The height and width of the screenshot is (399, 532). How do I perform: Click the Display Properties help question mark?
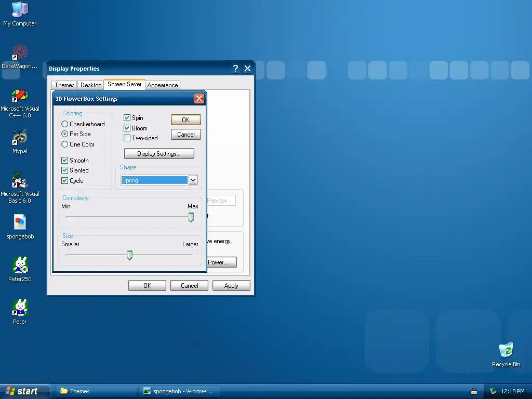235,69
